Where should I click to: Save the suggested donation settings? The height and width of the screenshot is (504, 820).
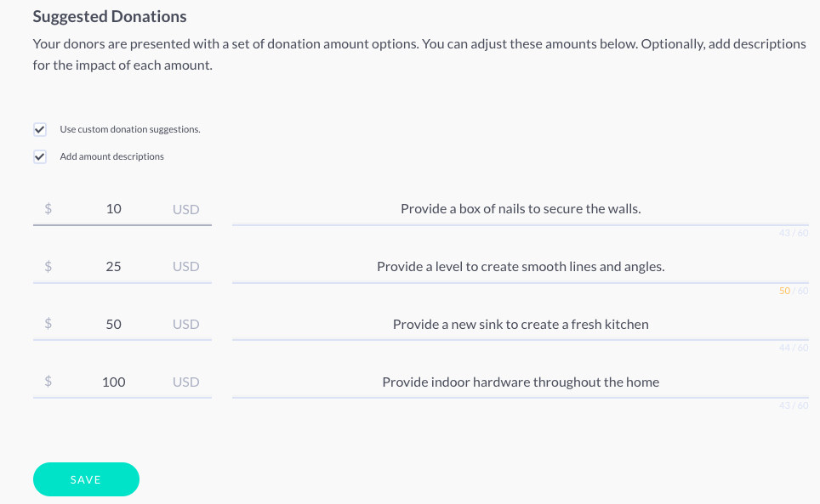[x=86, y=479]
